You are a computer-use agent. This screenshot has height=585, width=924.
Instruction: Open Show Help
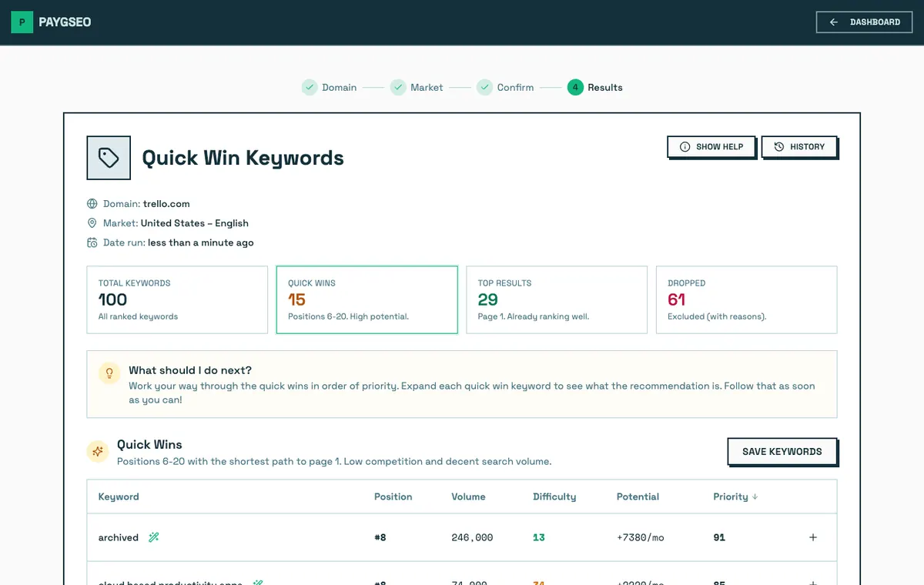[711, 147]
